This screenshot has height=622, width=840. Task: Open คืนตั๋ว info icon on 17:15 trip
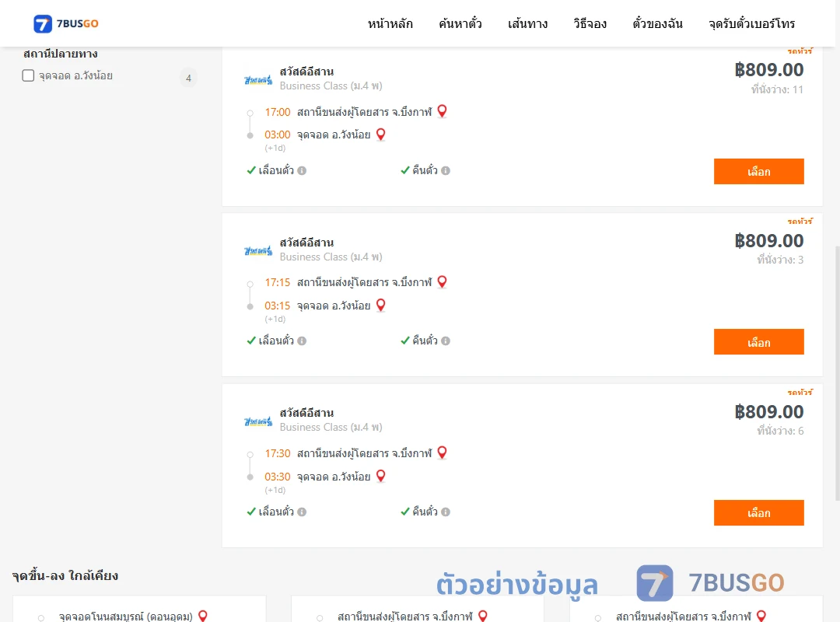point(446,341)
